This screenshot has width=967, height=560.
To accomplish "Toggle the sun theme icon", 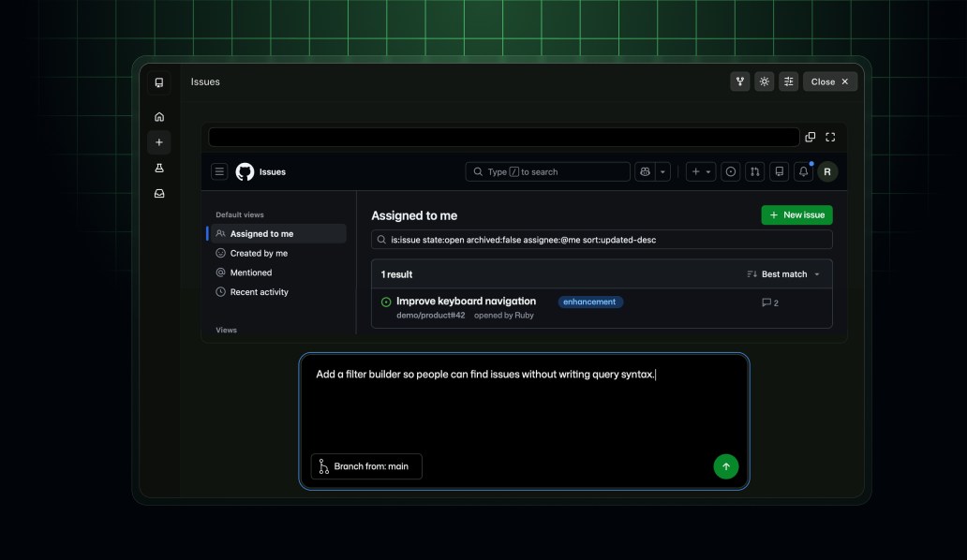I will coord(764,81).
